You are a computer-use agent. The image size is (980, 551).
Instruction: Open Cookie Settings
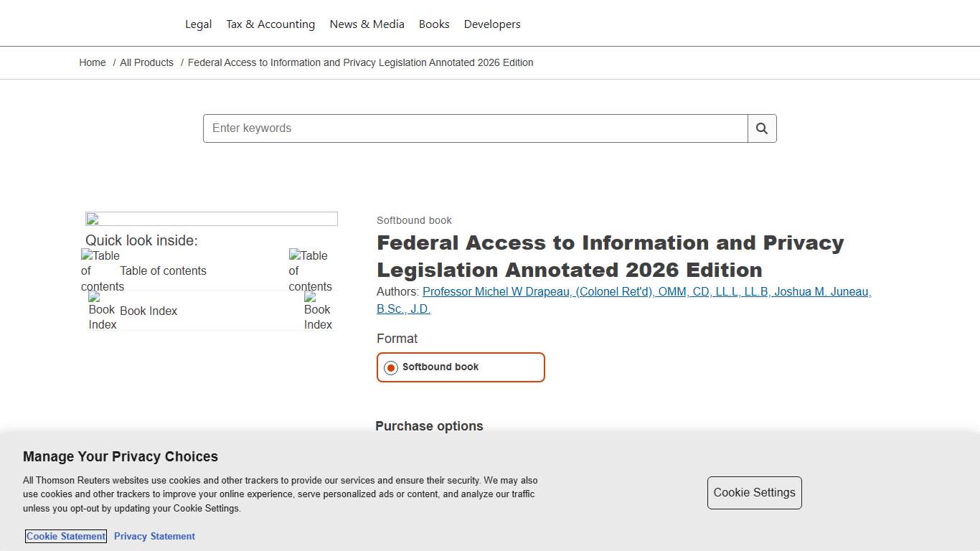point(754,493)
